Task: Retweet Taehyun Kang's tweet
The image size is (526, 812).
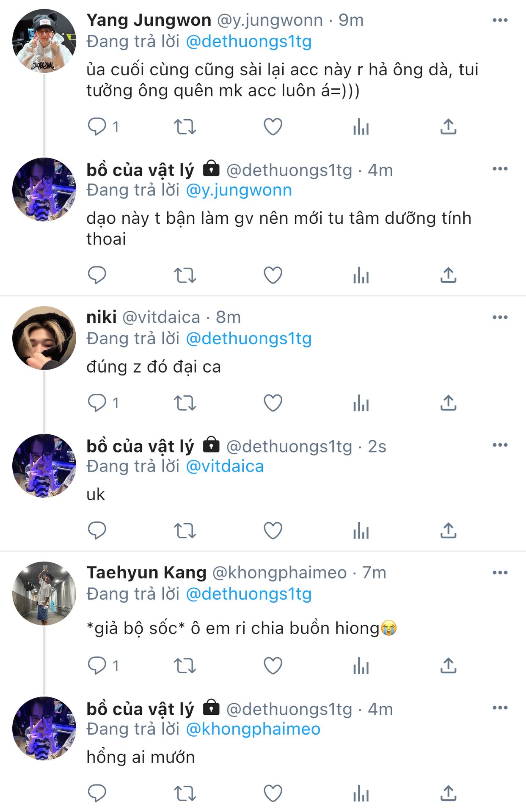Action: point(185,665)
